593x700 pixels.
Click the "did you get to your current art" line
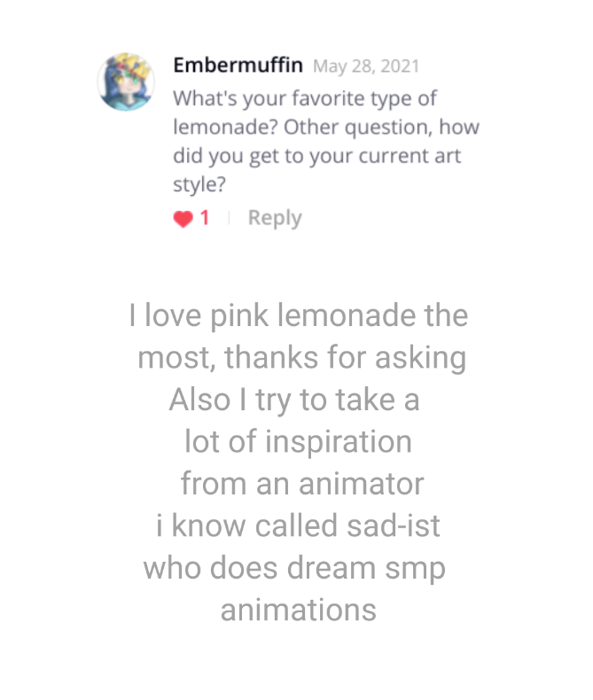pyautogui.click(x=316, y=157)
